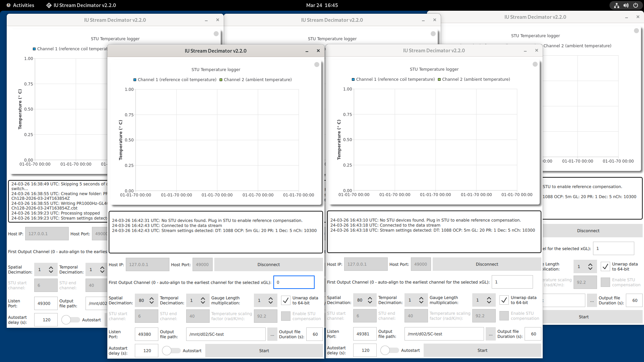The width and height of the screenshot is (644, 362).
Task: Uncheck Unwrap data to 64-bit in the front-right window
Action: 504,300
